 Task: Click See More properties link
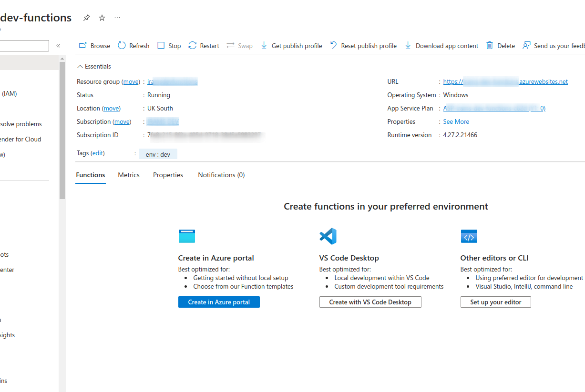[x=456, y=122]
